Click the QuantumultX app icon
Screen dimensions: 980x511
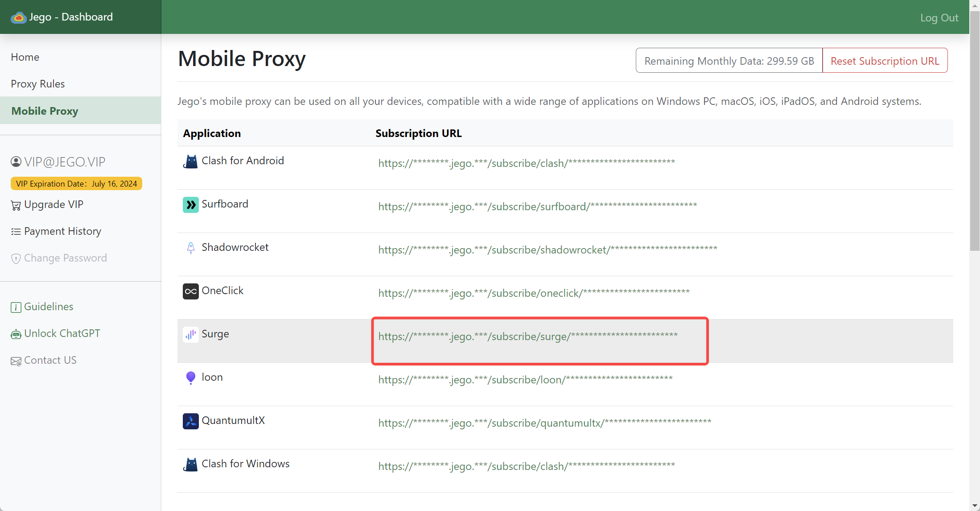point(190,421)
